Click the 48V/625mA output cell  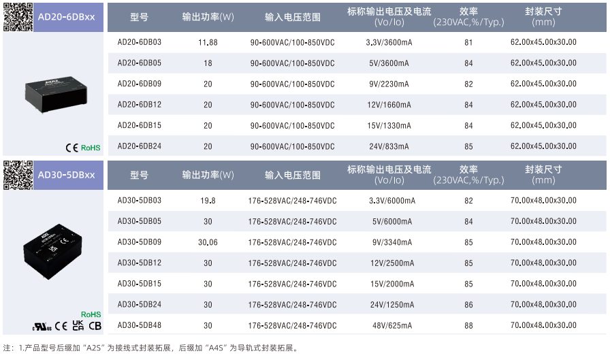(x=391, y=325)
